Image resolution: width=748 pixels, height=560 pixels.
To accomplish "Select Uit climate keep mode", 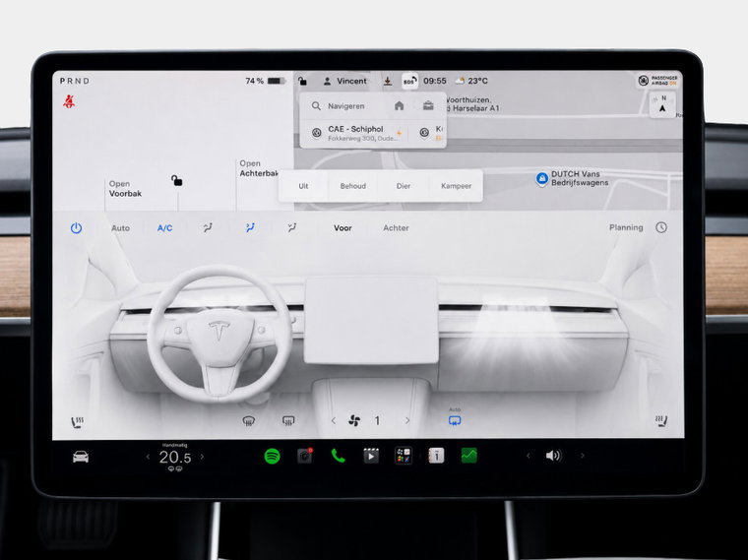I will click(x=303, y=186).
